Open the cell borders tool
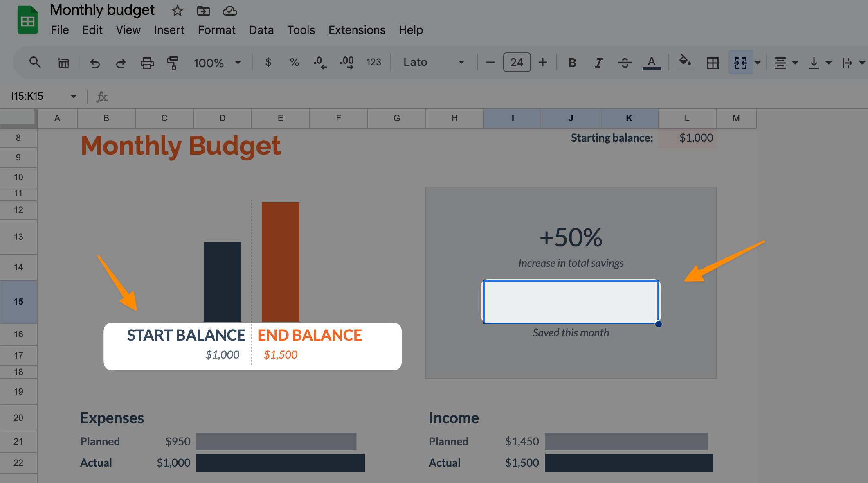Screen dimensions: 868x483 pos(713,63)
